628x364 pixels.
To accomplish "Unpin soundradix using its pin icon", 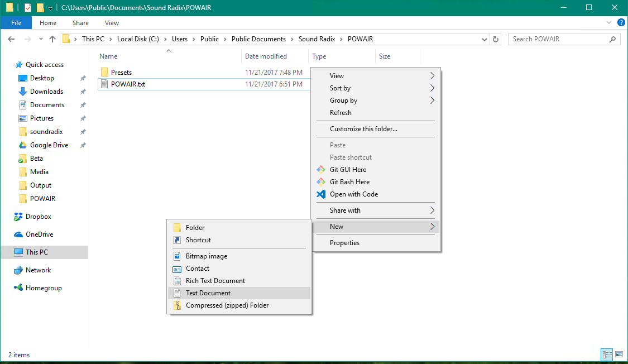I will [83, 132].
